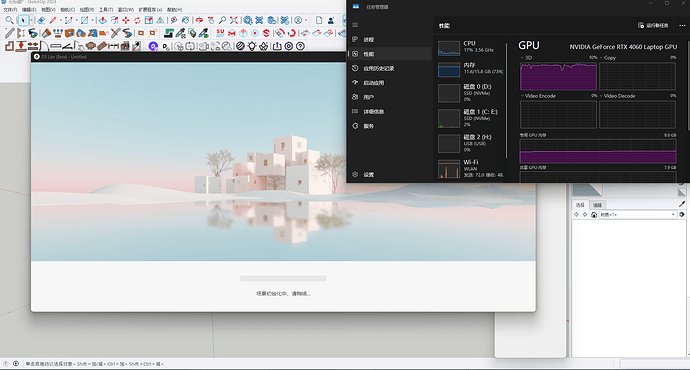Expand the Select tool dropdown arrow

(32, 20)
